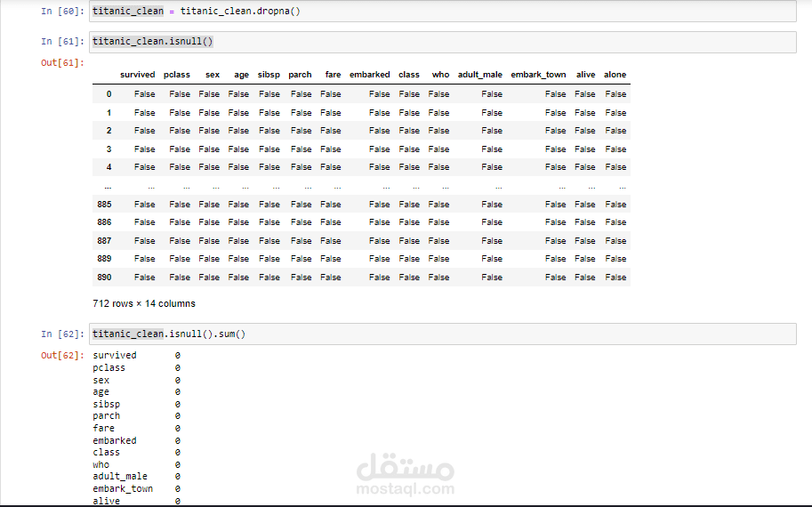812x507 pixels.
Task: Click 'who' in the Out[62] sum output
Action: [x=101, y=464]
